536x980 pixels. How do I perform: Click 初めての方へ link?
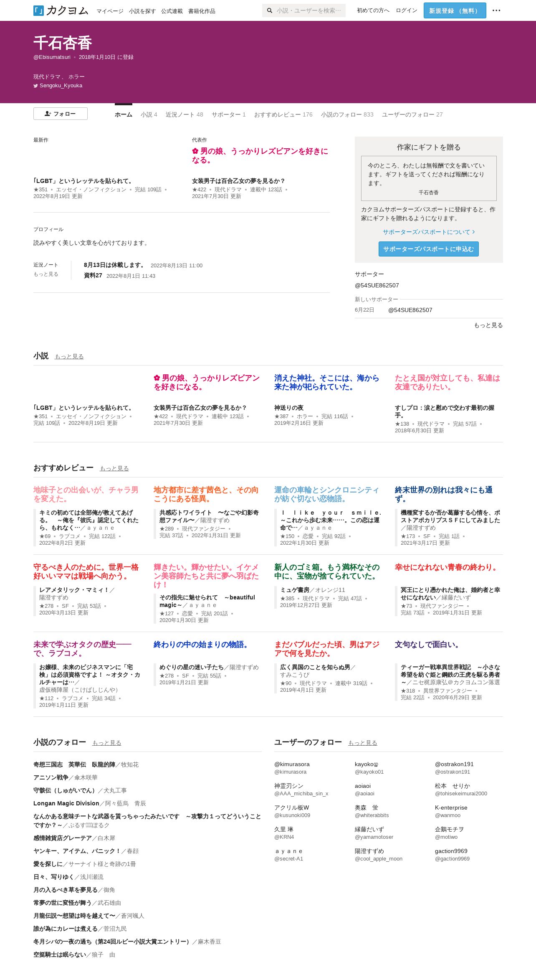[373, 10]
